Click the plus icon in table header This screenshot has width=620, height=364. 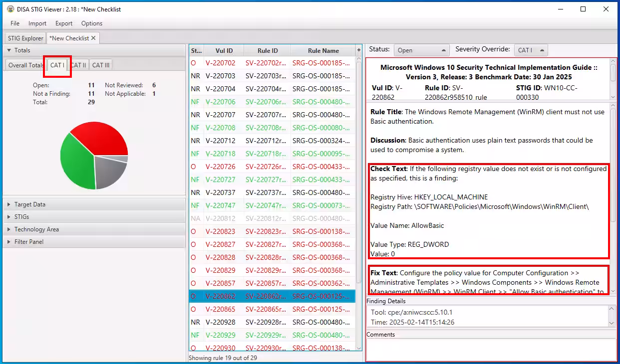pyautogui.click(x=358, y=50)
